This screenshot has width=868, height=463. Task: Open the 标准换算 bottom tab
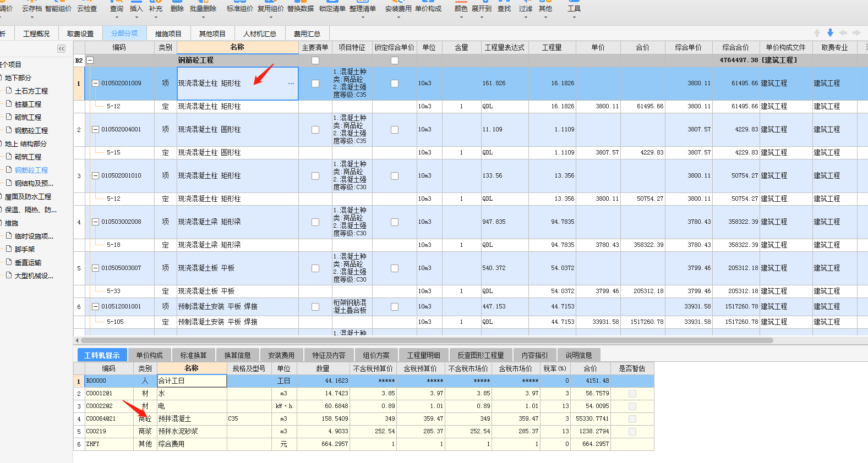coord(194,355)
